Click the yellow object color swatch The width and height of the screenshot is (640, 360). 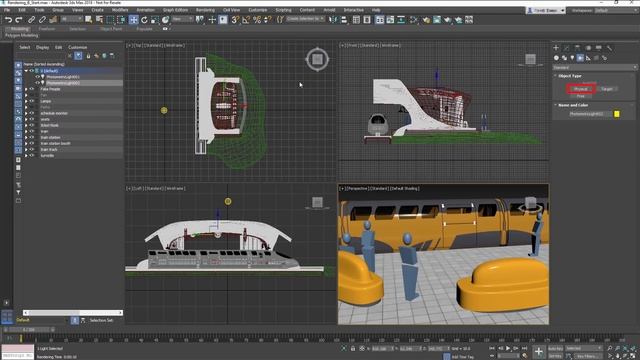(617, 114)
